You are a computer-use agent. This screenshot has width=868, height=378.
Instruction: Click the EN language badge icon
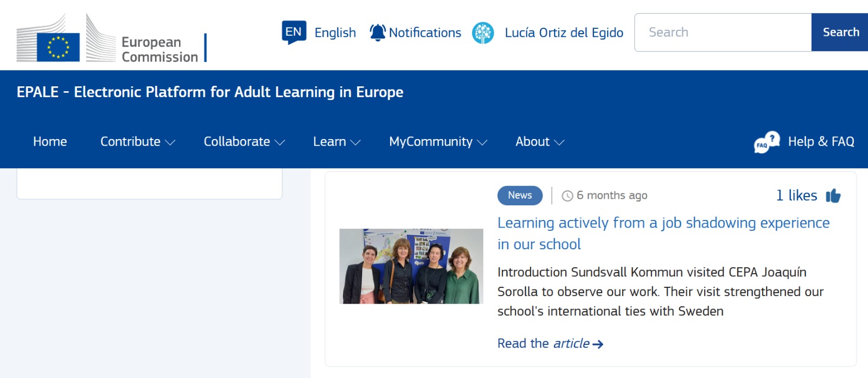(x=293, y=32)
